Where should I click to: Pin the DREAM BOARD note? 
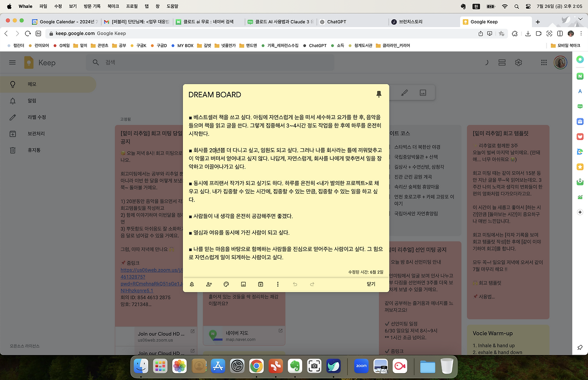(379, 94)
